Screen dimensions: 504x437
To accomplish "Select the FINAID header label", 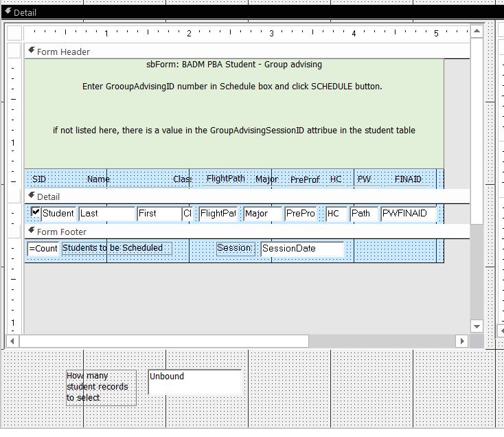I will [408, 179].
